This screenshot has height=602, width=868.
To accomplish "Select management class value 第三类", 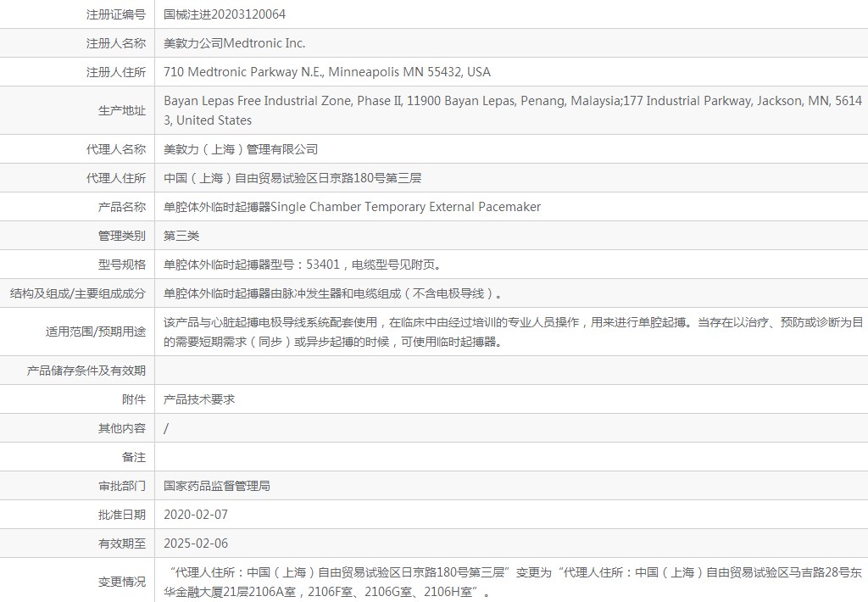I will pos(181,236).
